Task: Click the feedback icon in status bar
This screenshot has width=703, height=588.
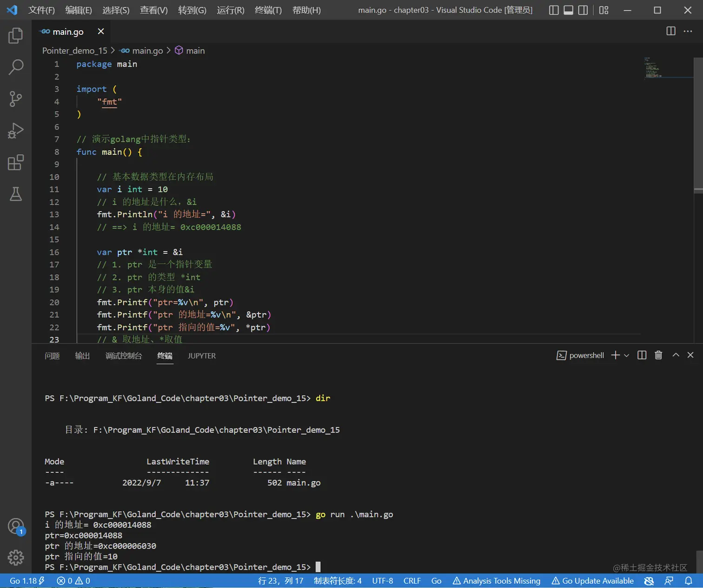Action: 669,581
